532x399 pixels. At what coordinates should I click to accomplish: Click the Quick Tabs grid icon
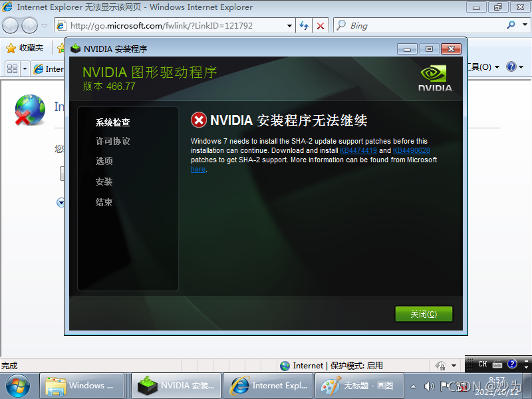point(13,69)
